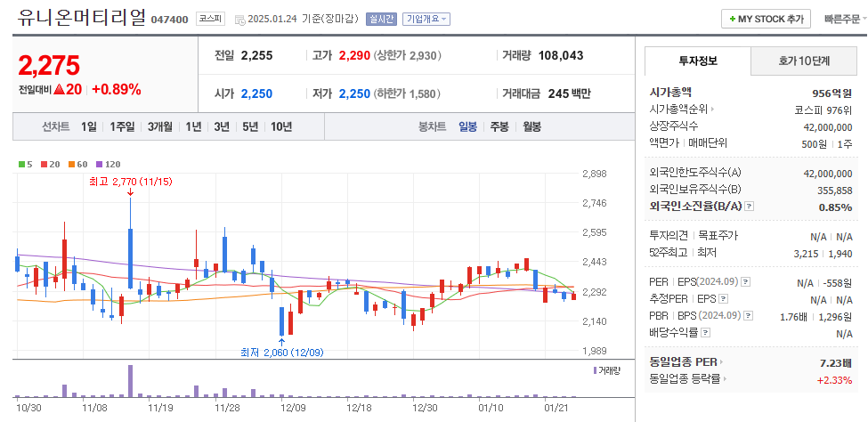Viewport: 868px width, 422px height.
Task: Click the 코스피 976위 ranking value
Action: [823, 110]
